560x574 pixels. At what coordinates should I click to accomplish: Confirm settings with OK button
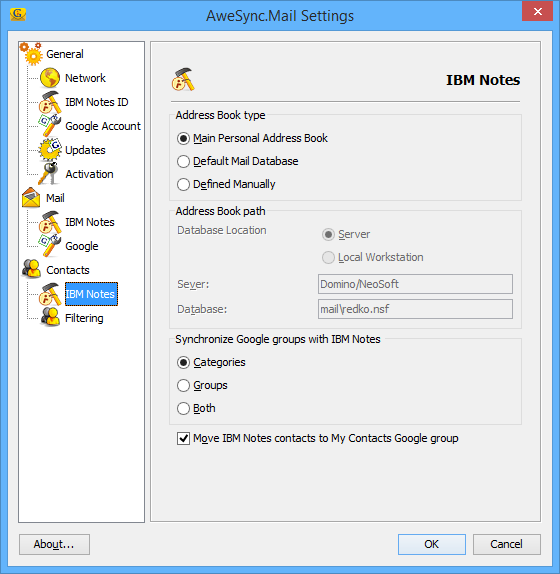(x=432, y=544)
